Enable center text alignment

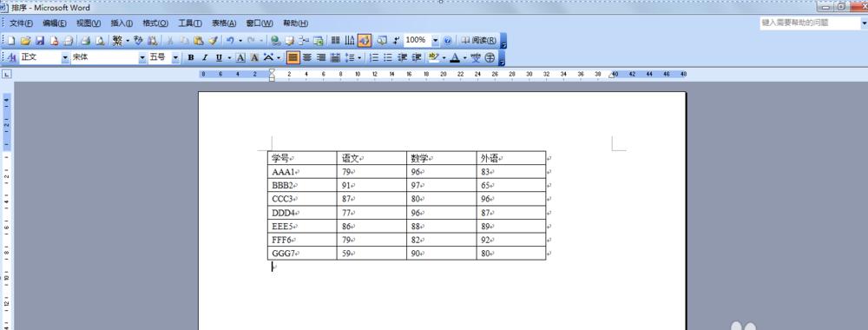307,57
